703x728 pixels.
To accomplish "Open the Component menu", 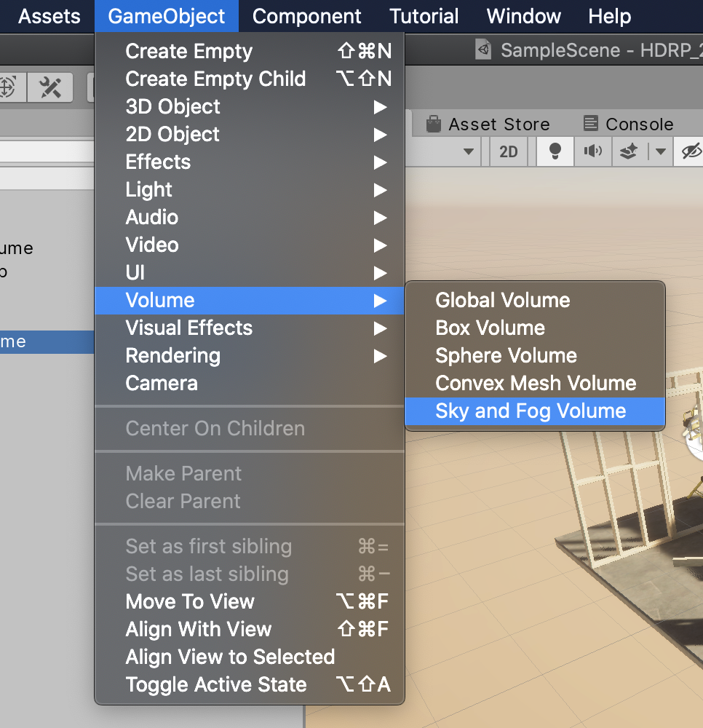I will [306, 16].
